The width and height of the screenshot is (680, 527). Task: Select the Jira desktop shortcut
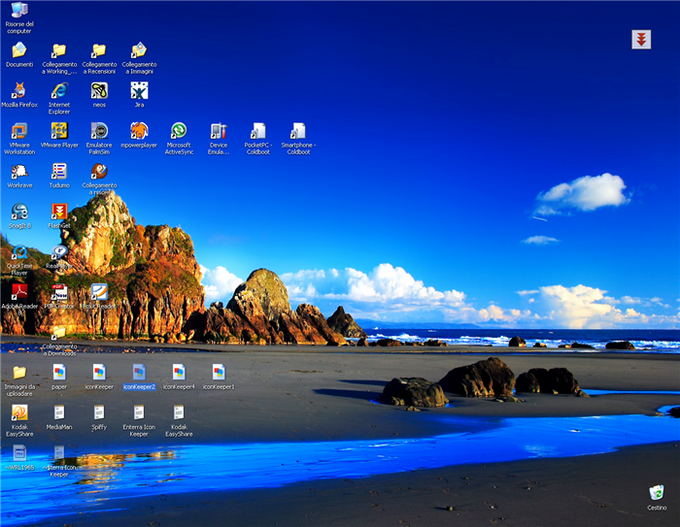(139, 91)
